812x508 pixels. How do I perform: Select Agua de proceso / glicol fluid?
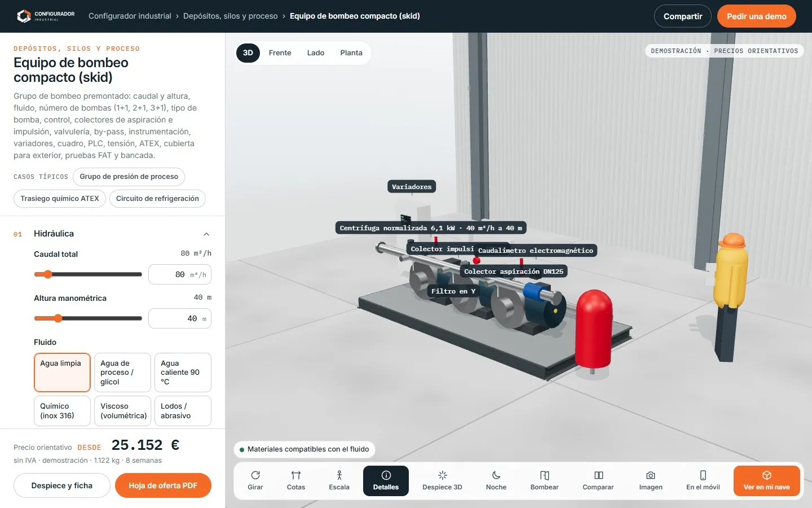coord(122,373)
